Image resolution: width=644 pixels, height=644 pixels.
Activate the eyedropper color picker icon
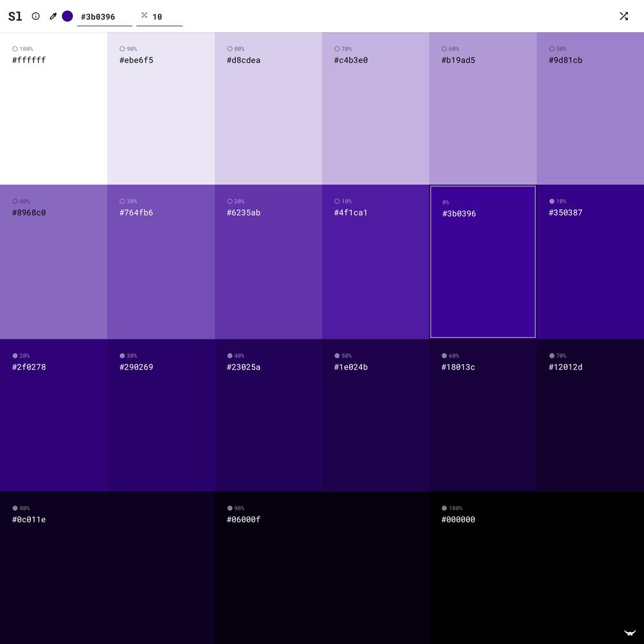click(x=53, y=17)
